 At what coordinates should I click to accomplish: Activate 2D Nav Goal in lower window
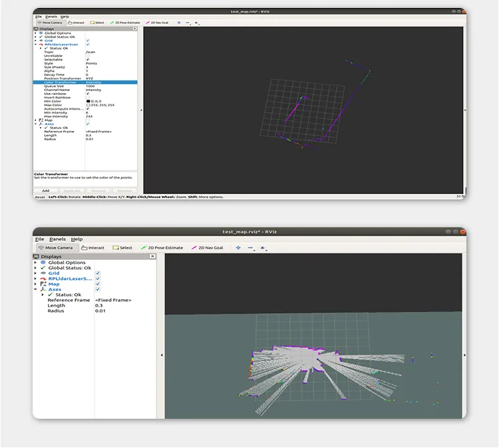point(208,248)
